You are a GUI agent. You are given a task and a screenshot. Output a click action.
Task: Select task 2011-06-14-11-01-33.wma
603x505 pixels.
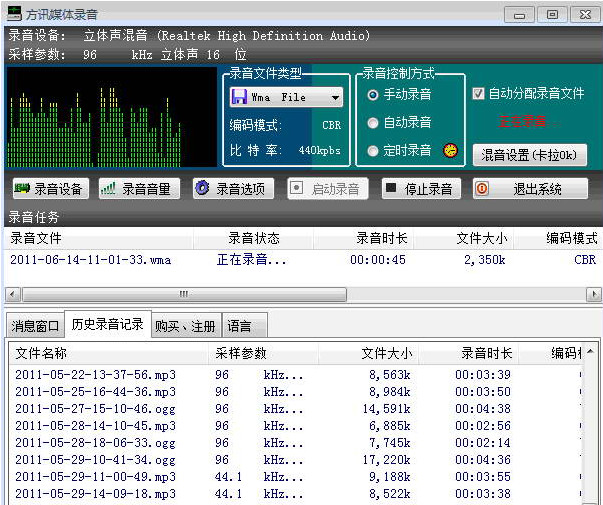click(91, 260)
